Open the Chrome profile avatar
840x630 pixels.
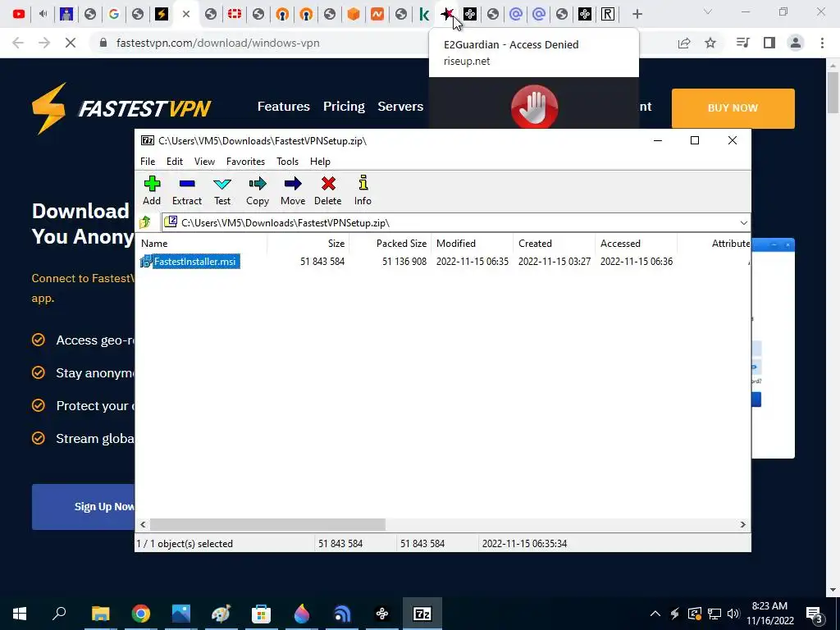coord(796,43)
